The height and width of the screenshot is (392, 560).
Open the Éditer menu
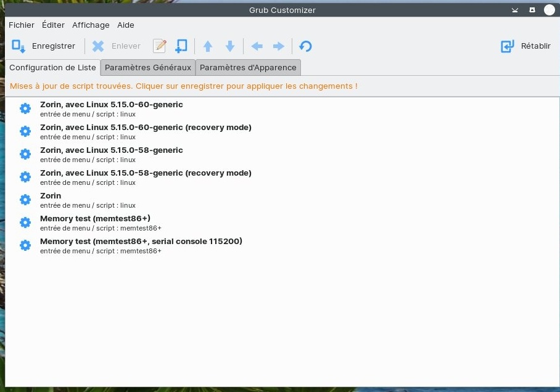pyautogui.click(x=53, y=25)
